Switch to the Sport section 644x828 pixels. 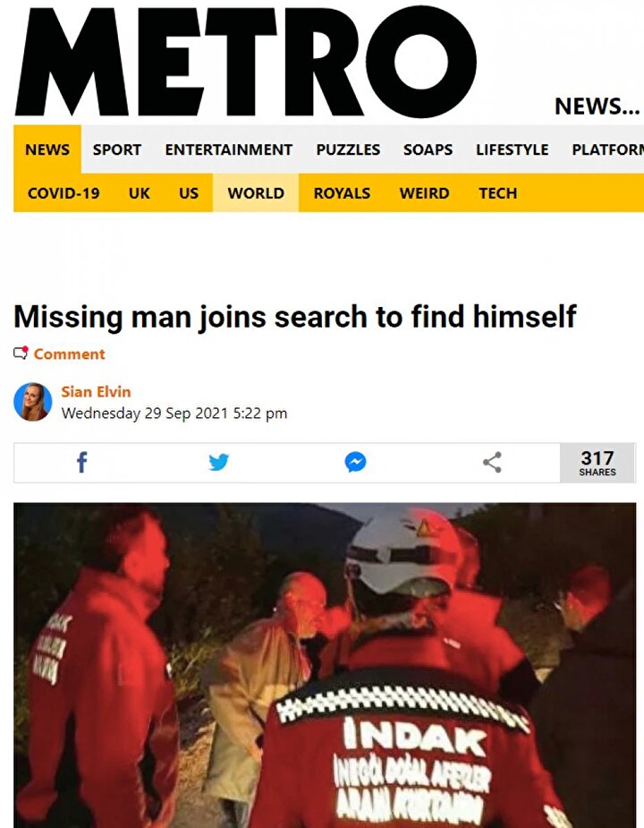tap(117, 149)
